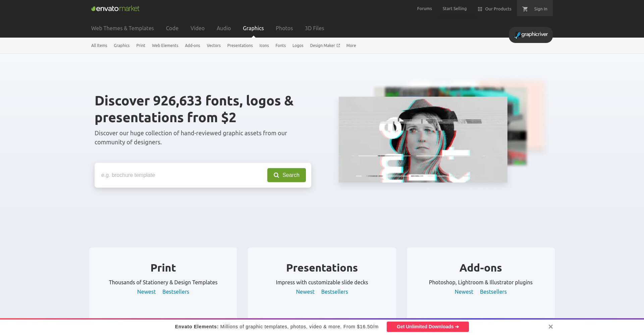
Task: View Newest items under Print
Action: (x=146, y=292)
